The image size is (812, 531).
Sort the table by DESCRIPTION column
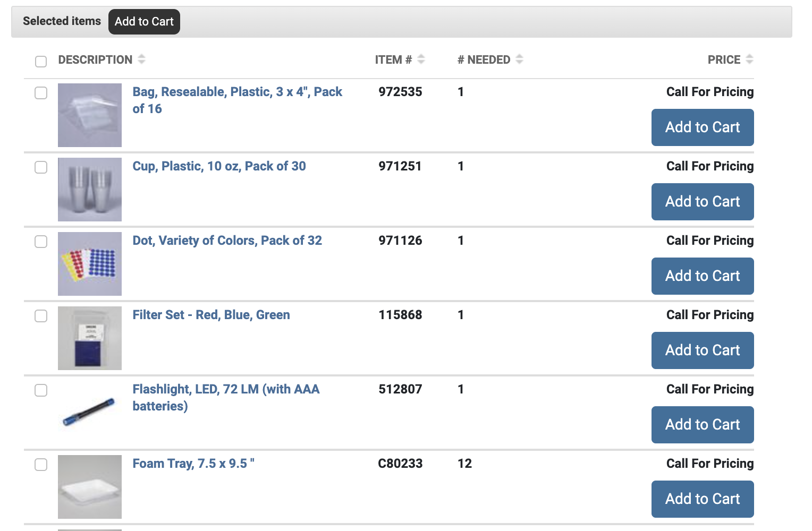(x=141, y=59)
